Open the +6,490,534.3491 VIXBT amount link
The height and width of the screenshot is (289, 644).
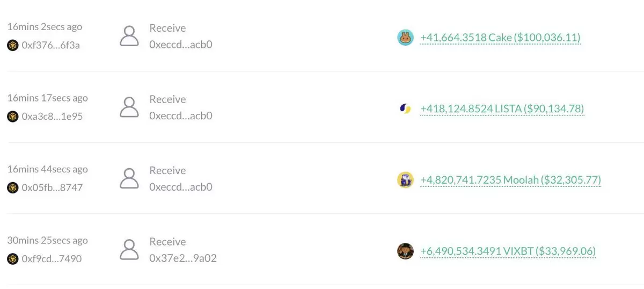pos(508,251)
